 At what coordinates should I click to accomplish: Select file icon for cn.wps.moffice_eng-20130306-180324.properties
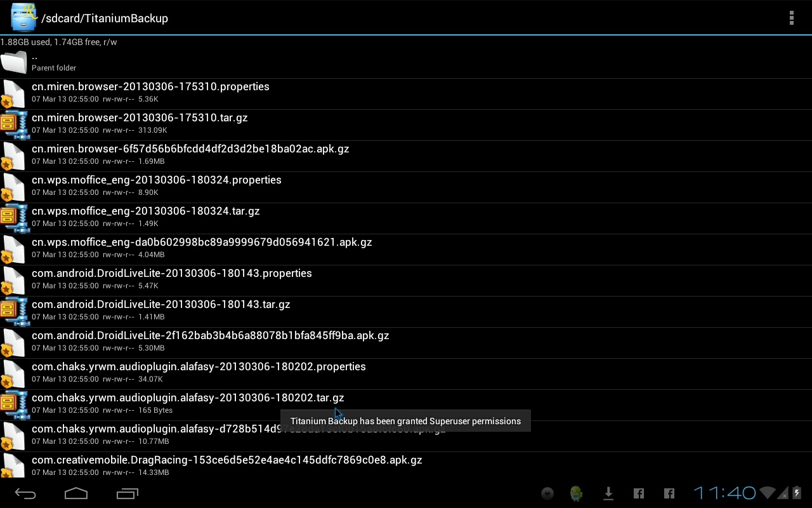tap(13, 187)
